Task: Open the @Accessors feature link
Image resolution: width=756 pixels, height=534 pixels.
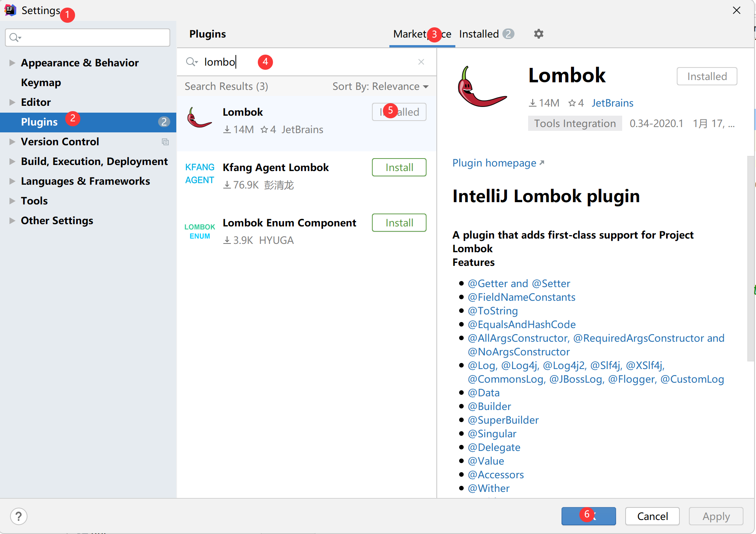Action: 496,475
